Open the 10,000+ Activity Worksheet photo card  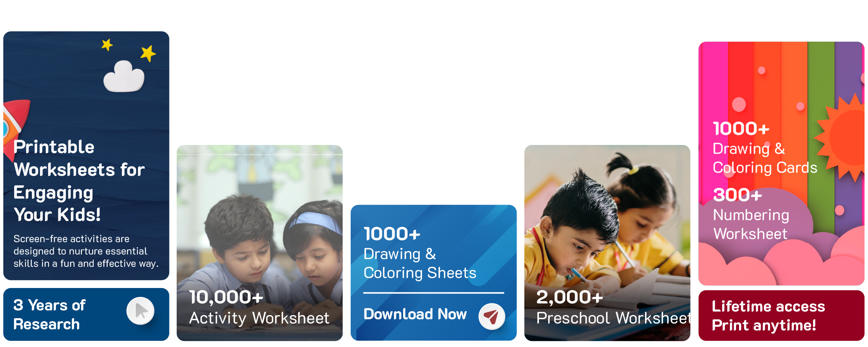point(260,243)
